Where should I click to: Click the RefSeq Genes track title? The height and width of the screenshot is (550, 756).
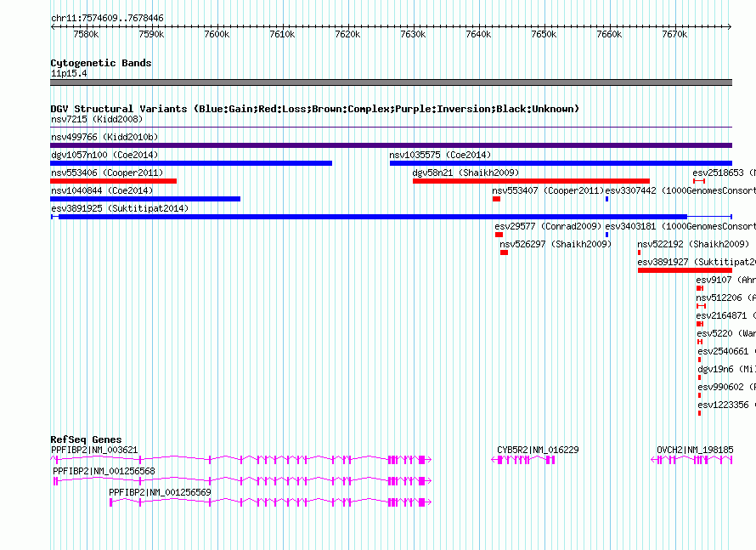87,439
